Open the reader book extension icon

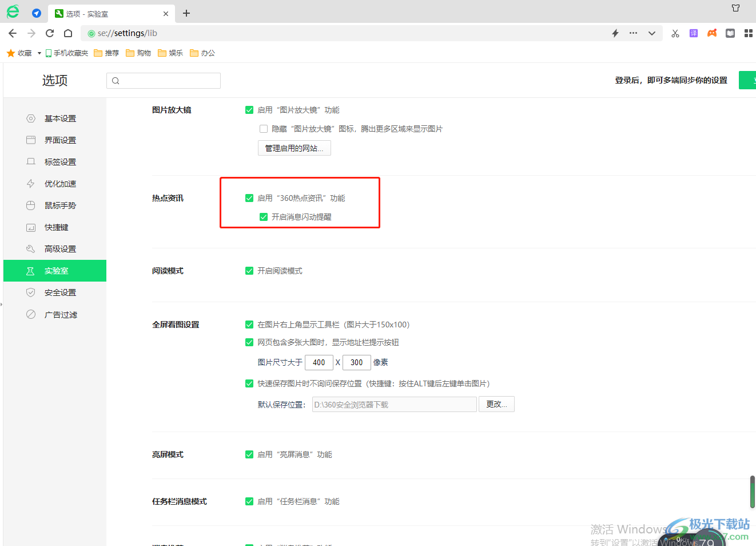[x=730, y=33]
